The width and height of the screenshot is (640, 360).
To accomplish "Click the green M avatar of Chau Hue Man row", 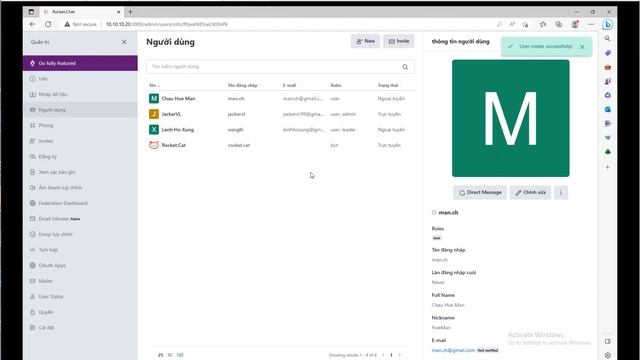I will (154, 98).
